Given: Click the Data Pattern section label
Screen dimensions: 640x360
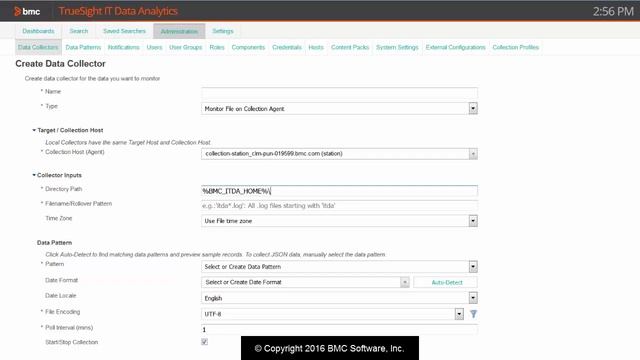Looking at the screenshot, I should (x=54, y=242).
